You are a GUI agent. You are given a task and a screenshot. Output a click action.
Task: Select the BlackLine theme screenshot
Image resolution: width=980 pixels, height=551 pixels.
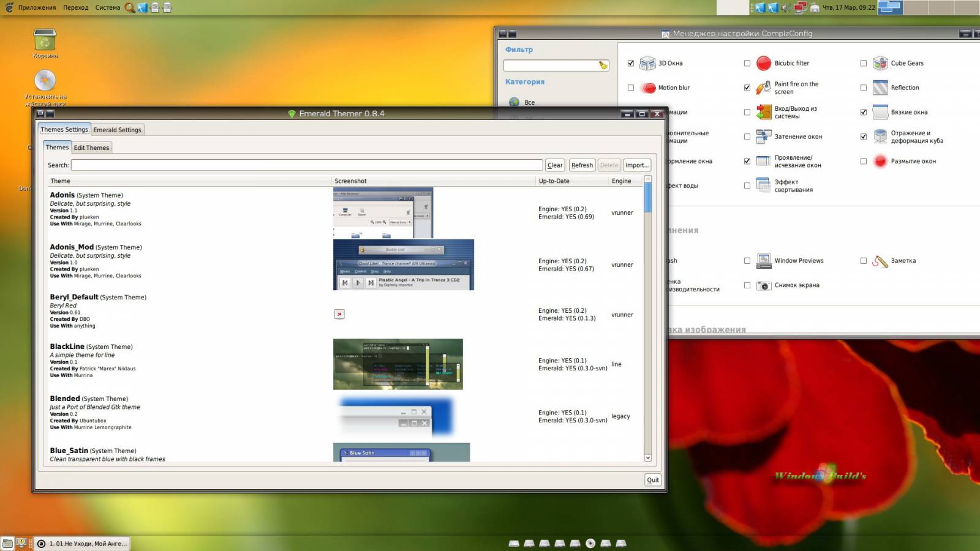pyautogui.click(x=398, y=364)
